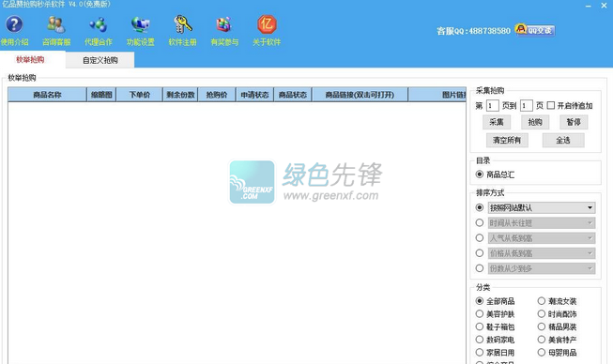
Task: Click the 申请状态 column header
Action: [x=254, y=95]
